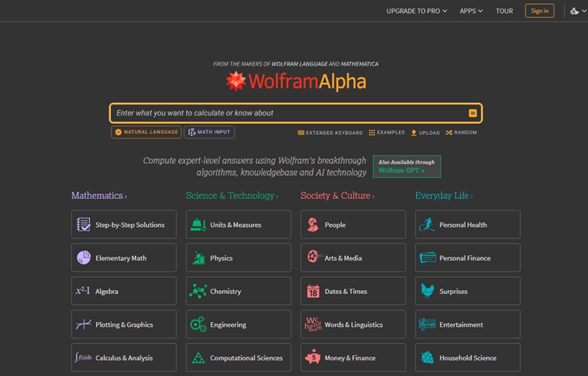Open the Entertainment music staff icon

[x=427, y=325]
